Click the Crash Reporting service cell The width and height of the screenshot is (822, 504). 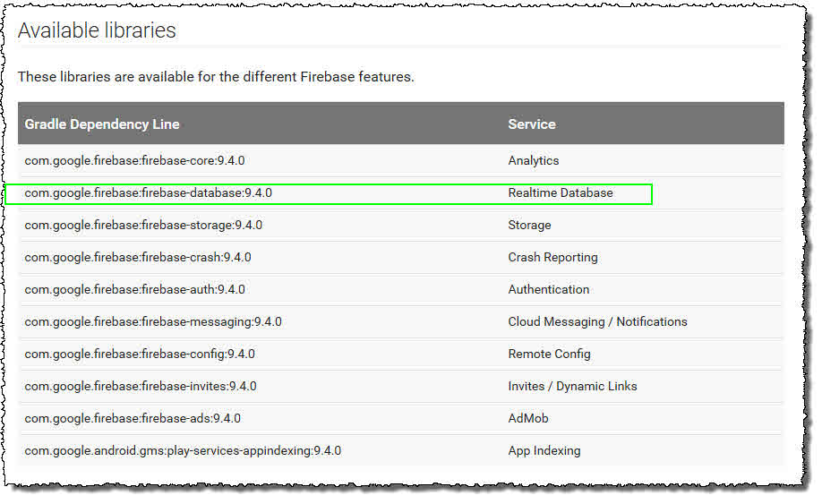552,258
